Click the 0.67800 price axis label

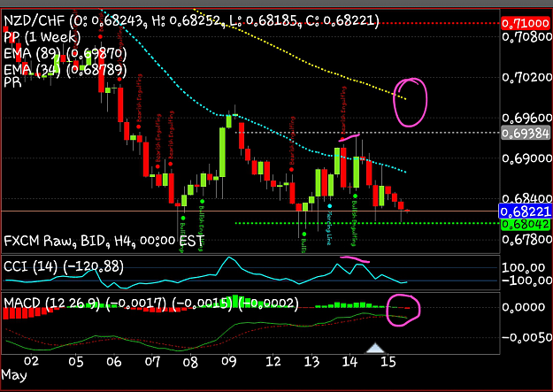click(527, 240)
